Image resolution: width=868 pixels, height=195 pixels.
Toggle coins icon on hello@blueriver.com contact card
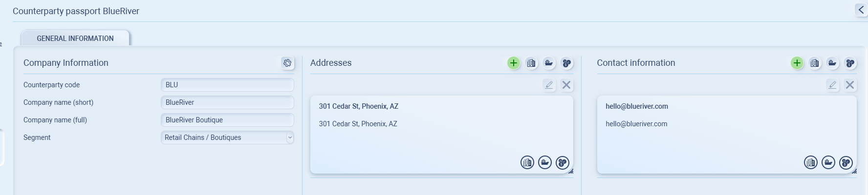coord(846,162)
